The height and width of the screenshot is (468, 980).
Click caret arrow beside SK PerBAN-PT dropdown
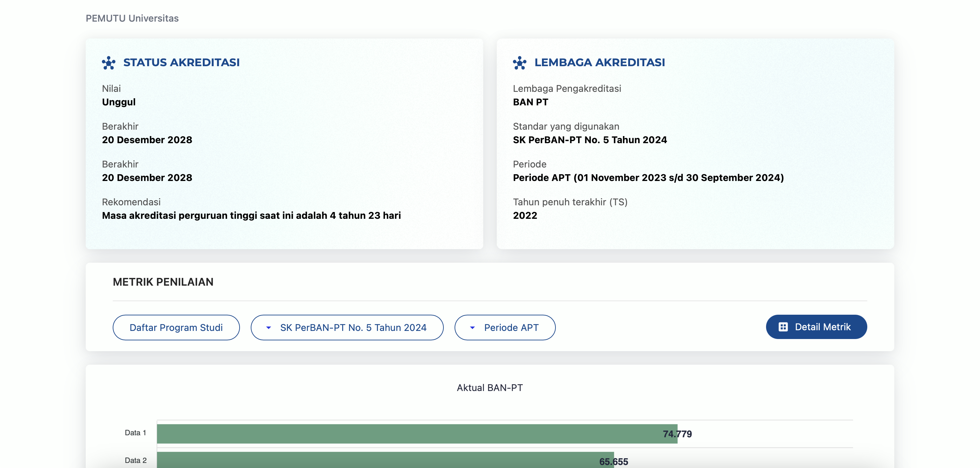(x=269, y=328)
